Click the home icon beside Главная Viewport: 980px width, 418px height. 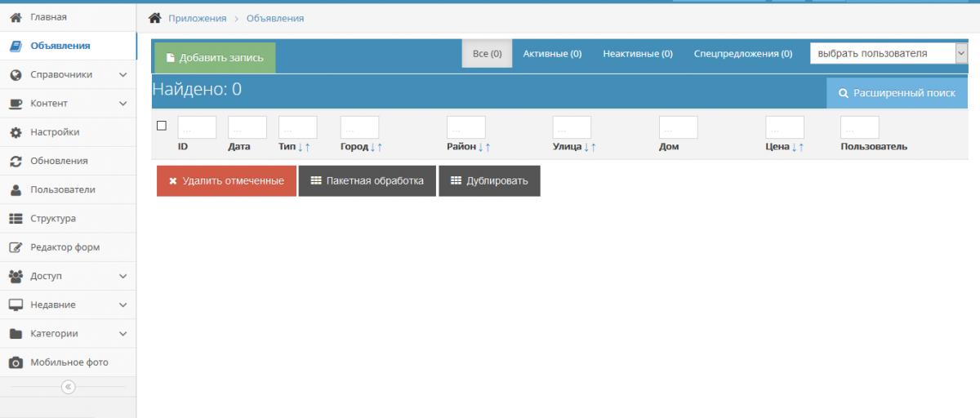[x=15, y=17]
